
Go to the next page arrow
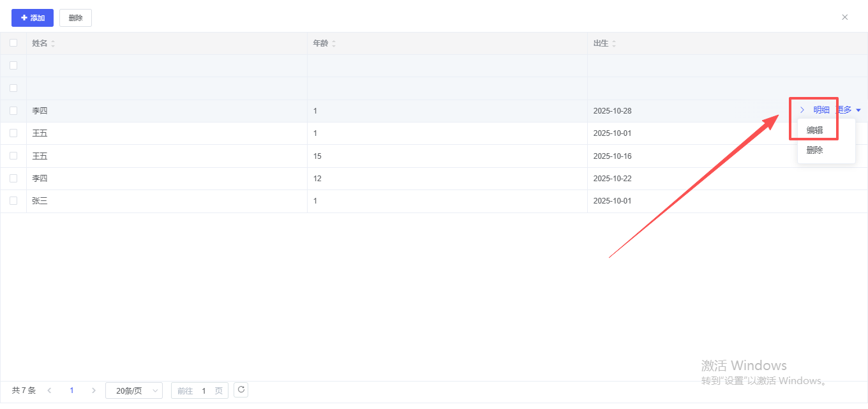click(x=94, y=390)
